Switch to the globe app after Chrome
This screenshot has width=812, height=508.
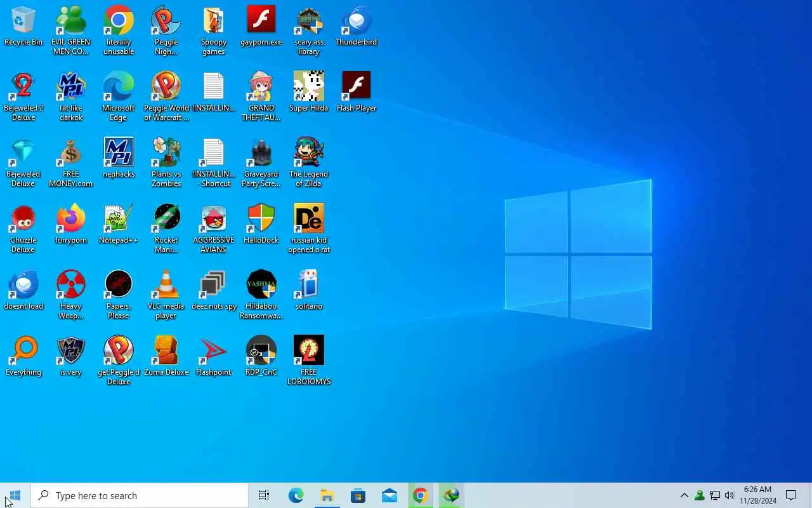pyautogui.click(x=451, y=495)
